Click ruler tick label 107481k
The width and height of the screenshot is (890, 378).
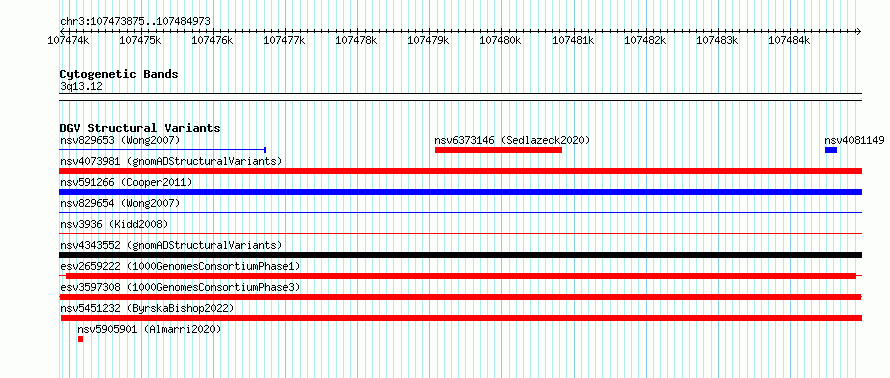[573, 40]
